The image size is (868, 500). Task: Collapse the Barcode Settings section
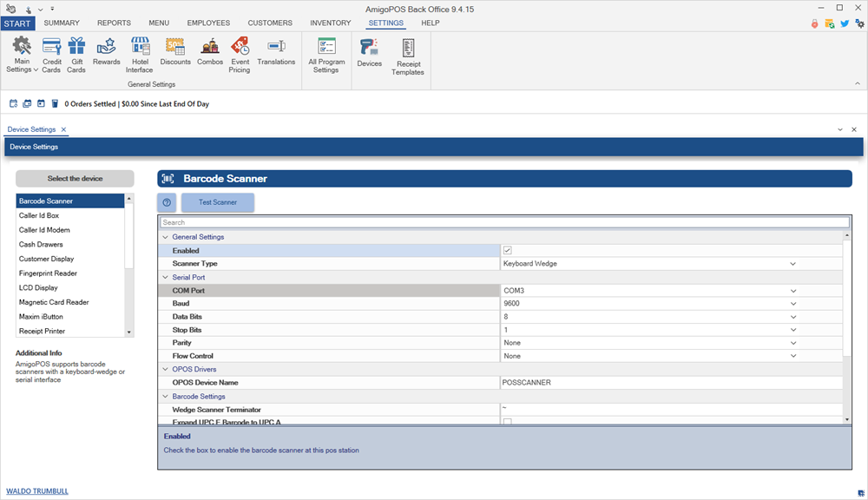point(165,397)
